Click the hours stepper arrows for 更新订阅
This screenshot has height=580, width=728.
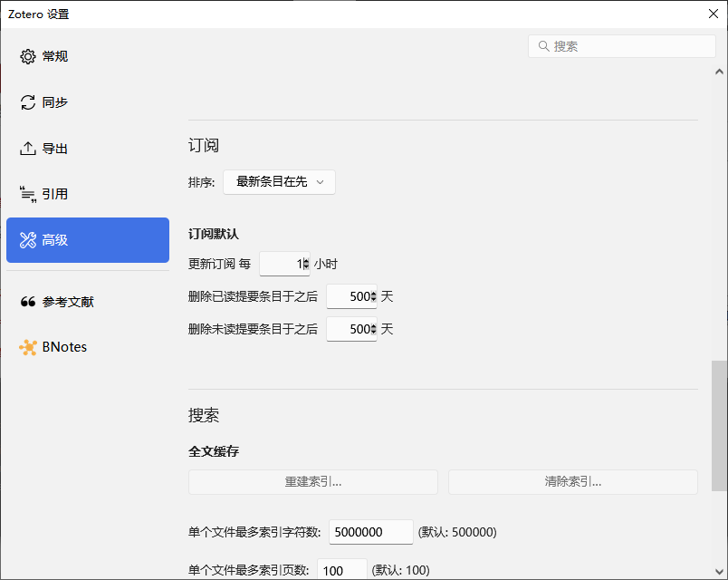(306, 264)
